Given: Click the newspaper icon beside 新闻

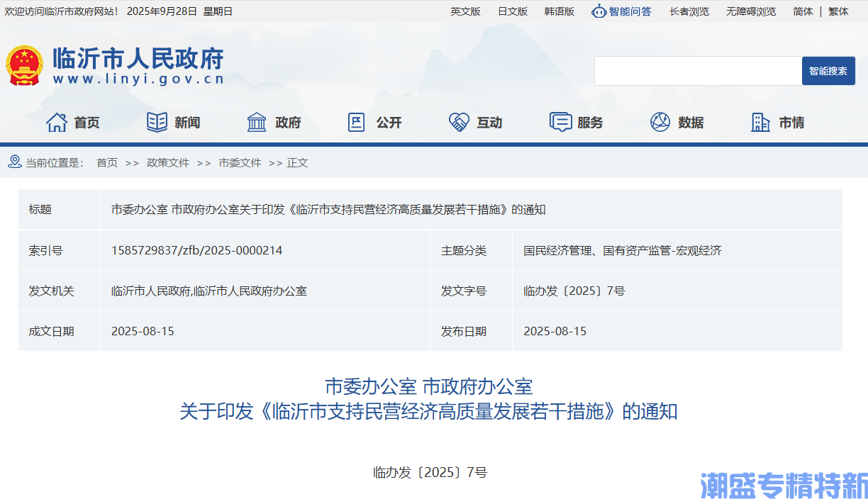Looking at the screenshot, I should tap(157, 123).
